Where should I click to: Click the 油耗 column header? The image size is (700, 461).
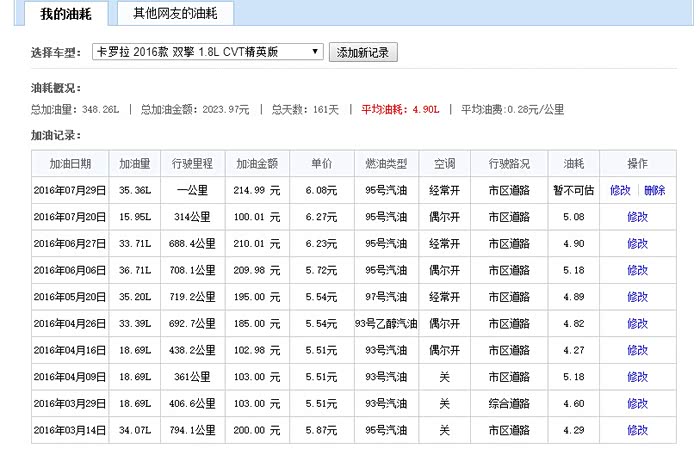pyautogui.click(x=574, y=163)
